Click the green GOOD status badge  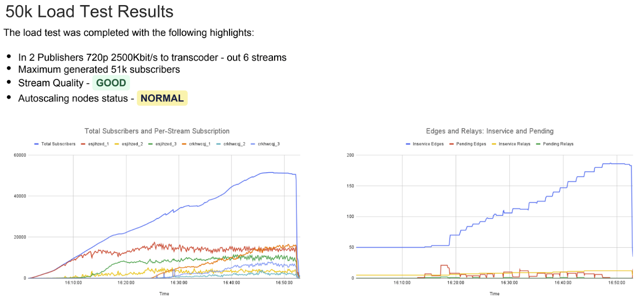(x=111, y=83)
